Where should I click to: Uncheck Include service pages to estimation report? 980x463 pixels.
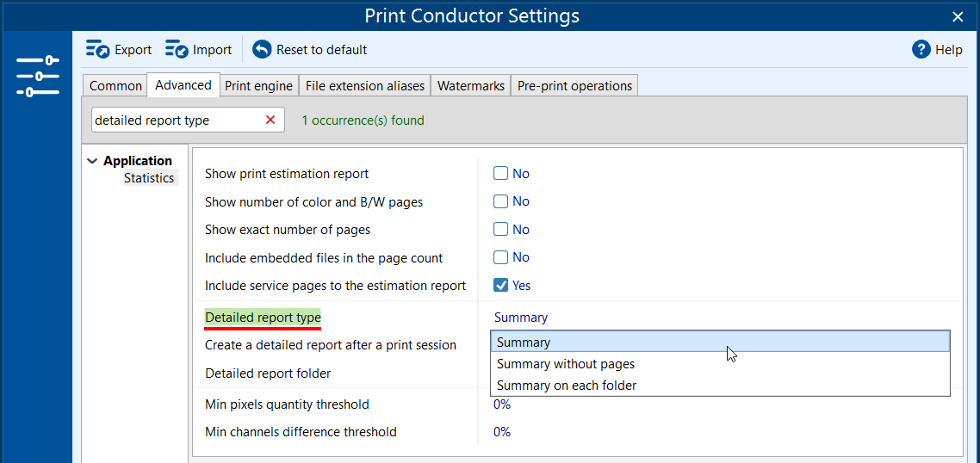pyautogui.click(x=500, y=285)
